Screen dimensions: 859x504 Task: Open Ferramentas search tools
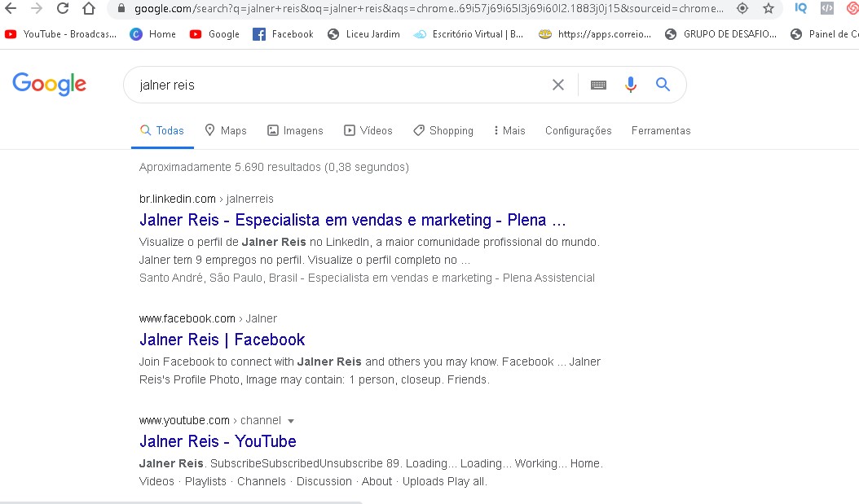[x=661, y=131]
